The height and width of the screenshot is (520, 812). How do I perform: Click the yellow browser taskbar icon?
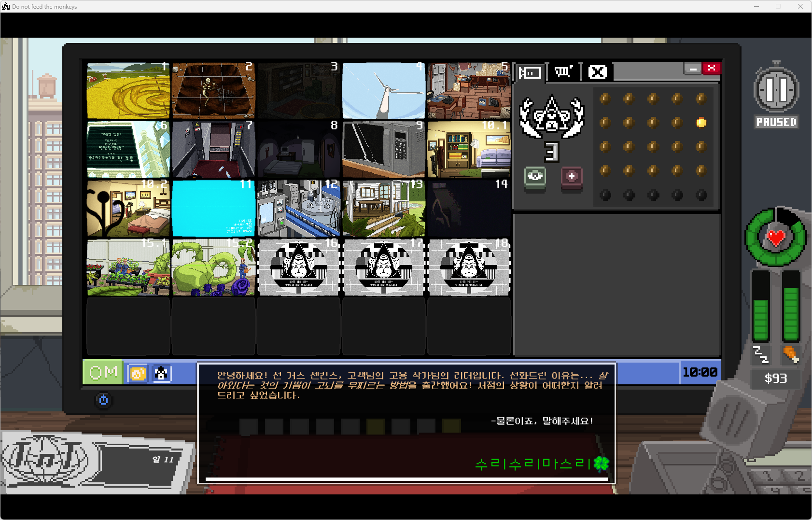click(137, 373)
